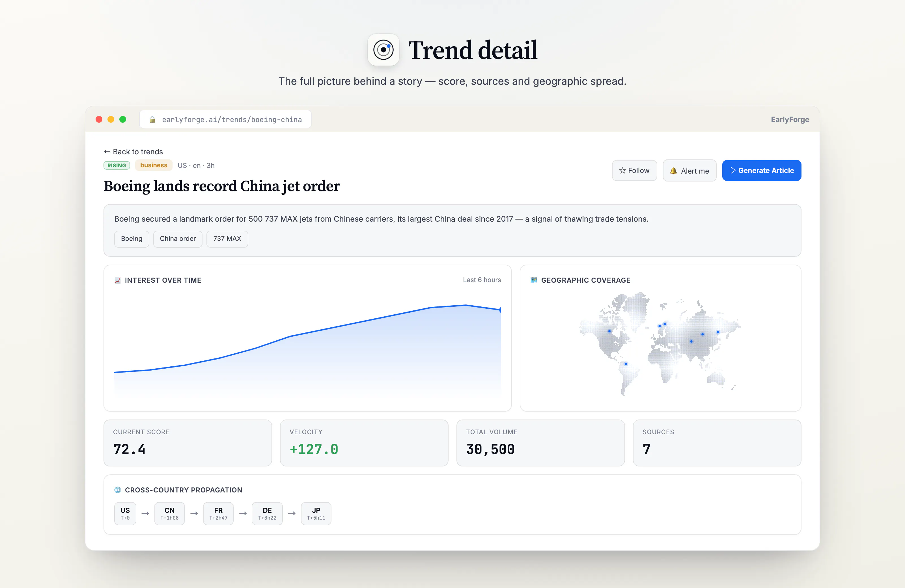Click the geographic coverage map icon
The image size is (905, 588).
(x=534, y=280)
